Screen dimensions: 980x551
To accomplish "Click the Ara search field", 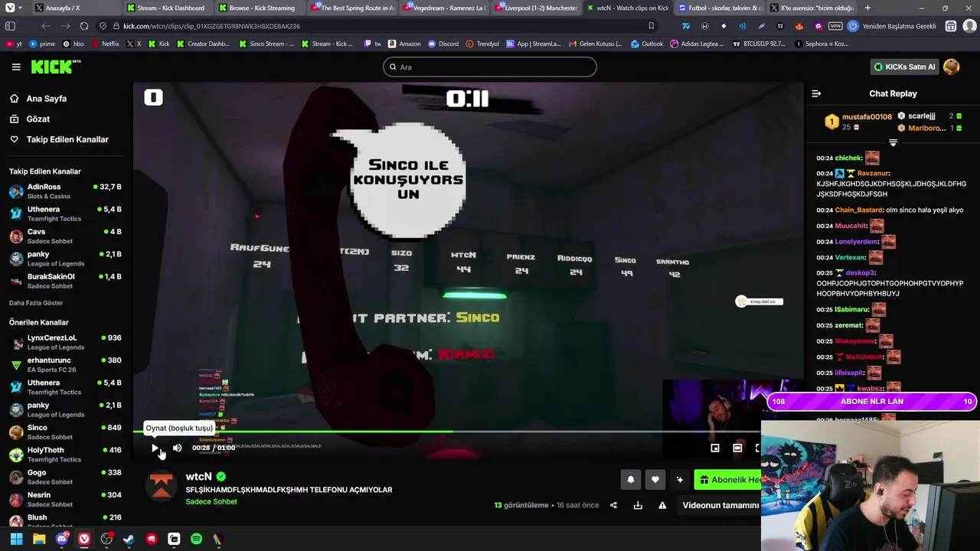I will click(490, 67).
